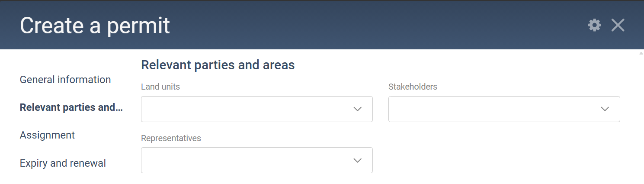Click the Relevant parties and areas heading
Screen dimensions: 644x184
[x=218, y=65]
